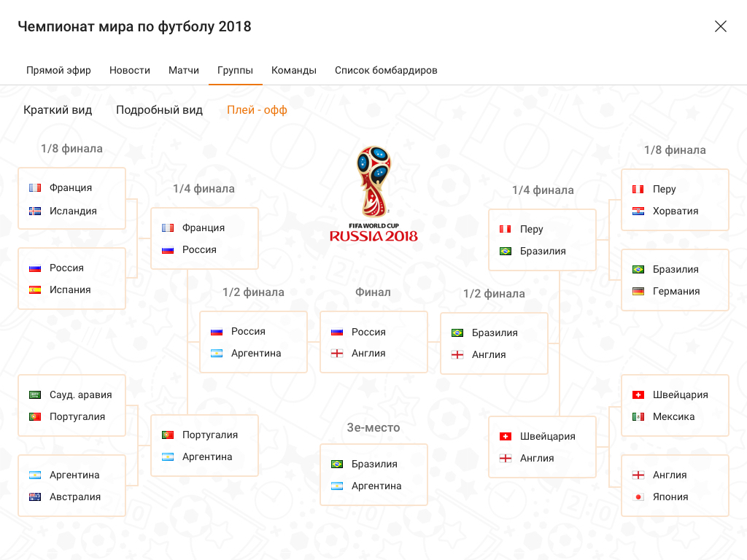Click the Germany flag icon
The width and height of the screenshot is (747, 560).
tap(638, 292)
